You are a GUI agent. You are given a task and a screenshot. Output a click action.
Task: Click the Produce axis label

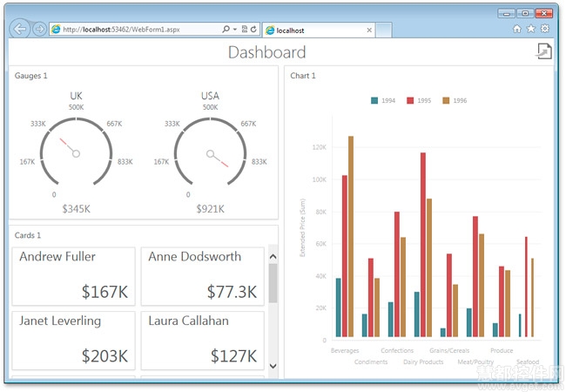tap(502, 350)
